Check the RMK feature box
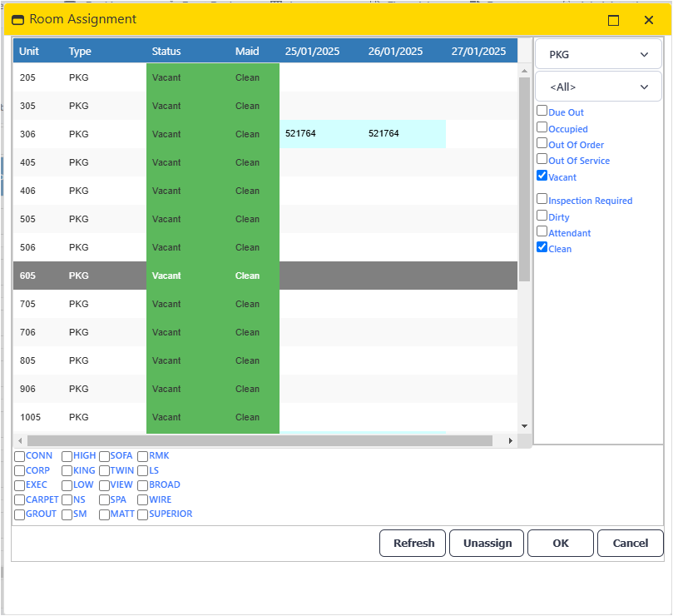673x616 pixels. pos(142,456)
